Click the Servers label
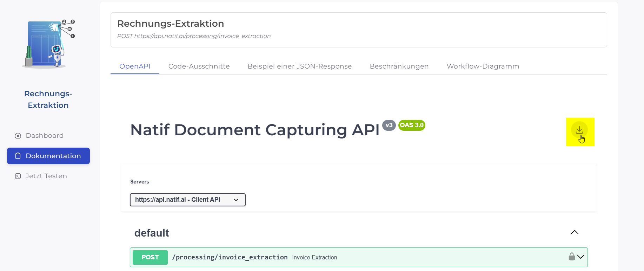The height and width of the screenshot is (271, 644). [140, 182]
